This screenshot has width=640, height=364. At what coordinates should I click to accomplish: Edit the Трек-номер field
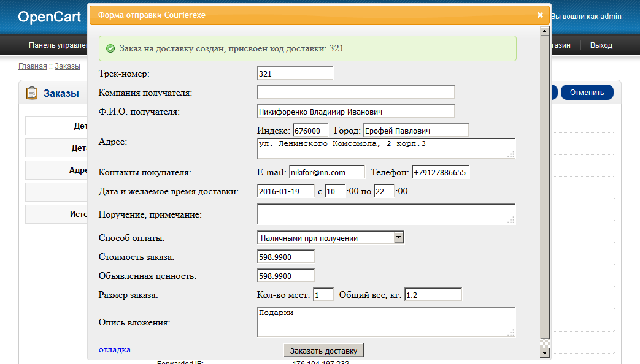click(x=295, y=74)
